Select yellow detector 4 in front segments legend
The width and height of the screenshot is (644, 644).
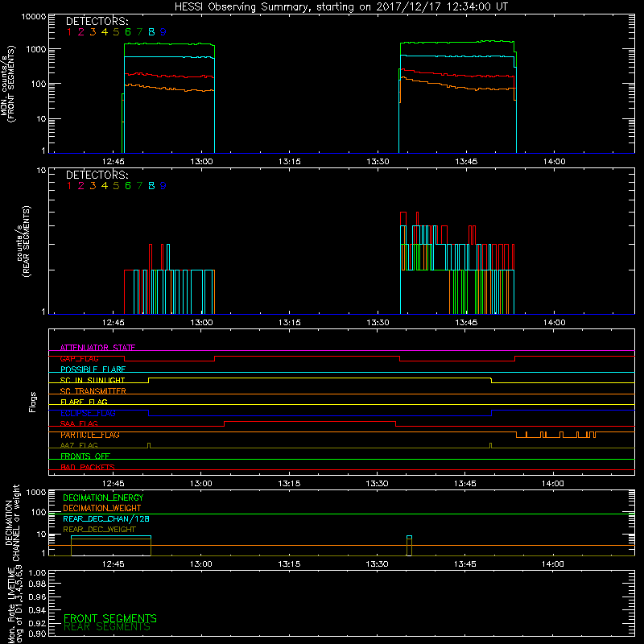pyautogui.click(x=105, y=32)
